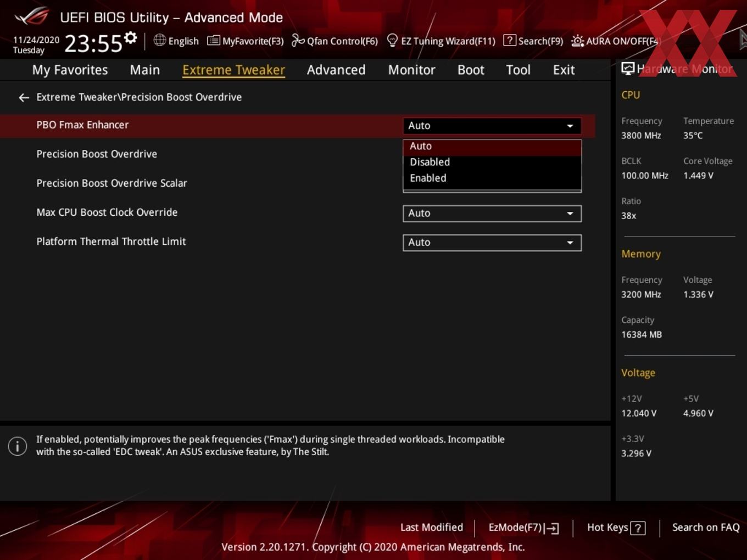Click Ratio value 38x
Image resolution: width=747 pixels, height=560 pixels.
628,216
